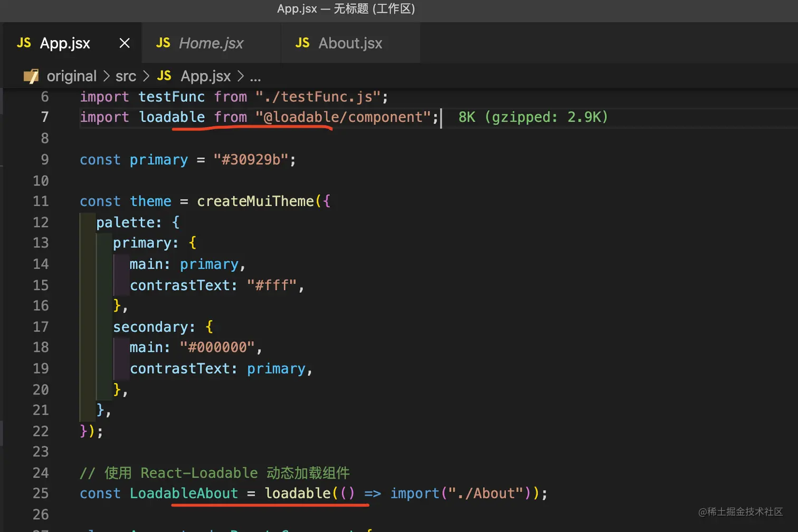The image size is (798, 532).
Task: Click line number 25 in the gutter
Action: tap(41, 493)
